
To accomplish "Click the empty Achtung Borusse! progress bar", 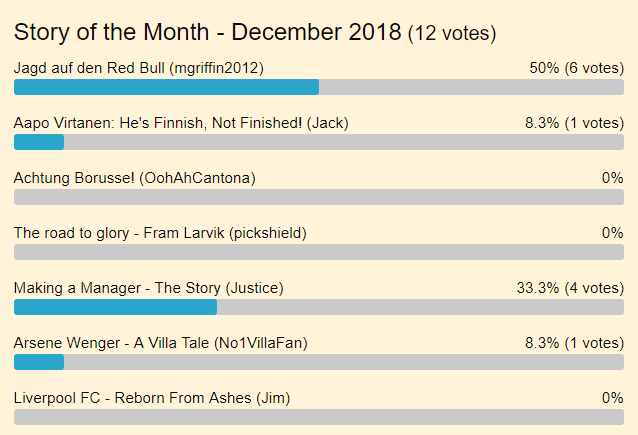I will [318, 197].
